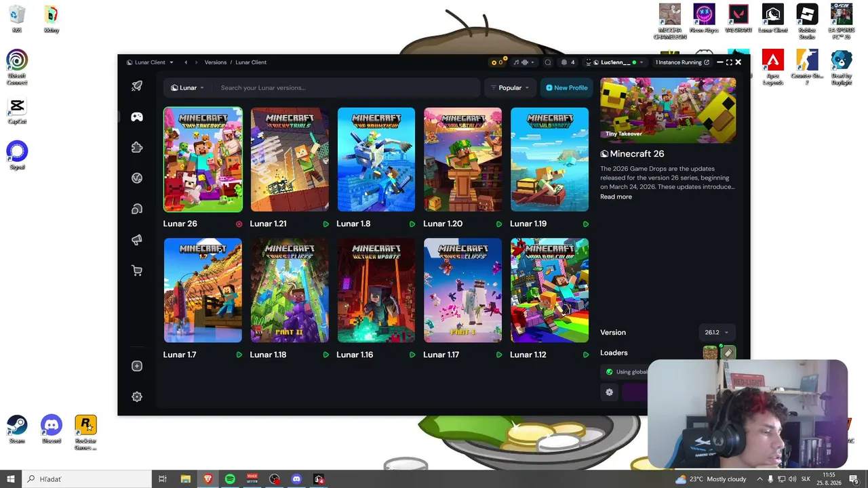Open the shopping cart Store sidebar icon
The width and height of the screenshot is (868, 488).
tap(137, 271)
